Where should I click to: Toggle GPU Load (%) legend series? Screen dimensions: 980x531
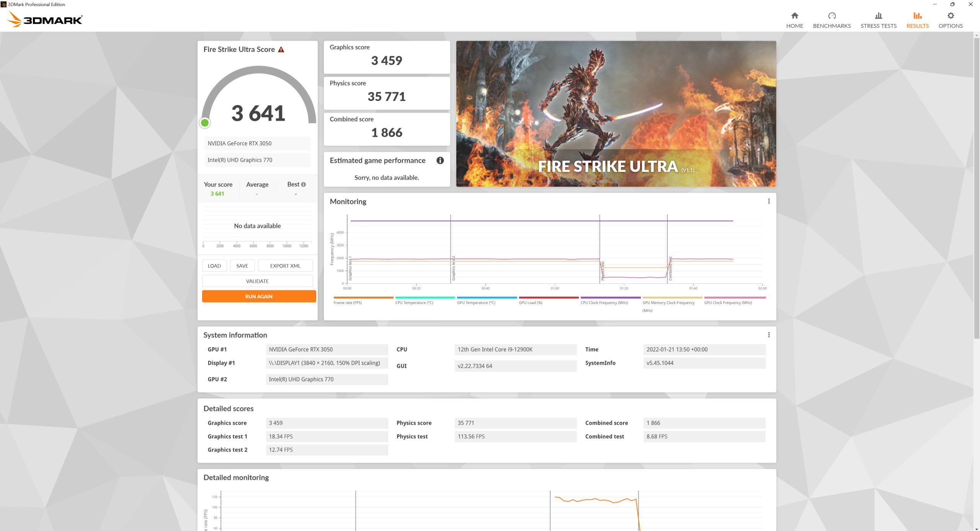click(530, 302)
